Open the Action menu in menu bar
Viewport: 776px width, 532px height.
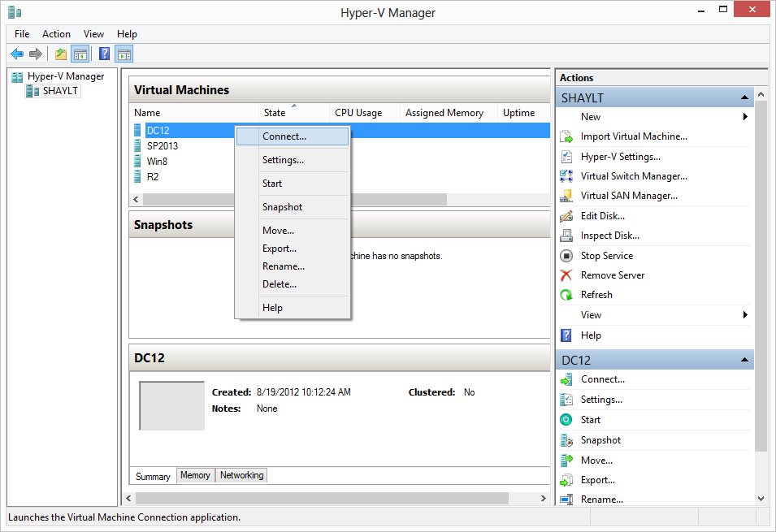tap(56, 34)
